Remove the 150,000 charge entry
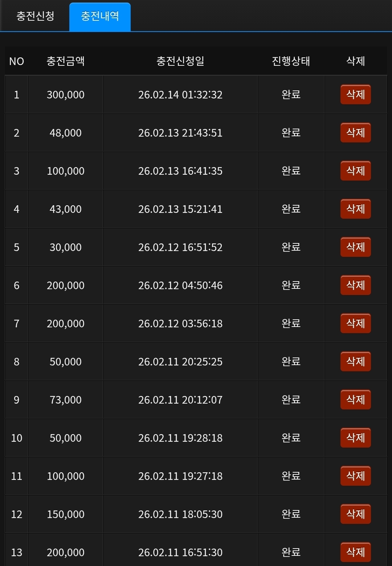Image resolution: width=392 pixels, height=566 pixels. point(355,514)
